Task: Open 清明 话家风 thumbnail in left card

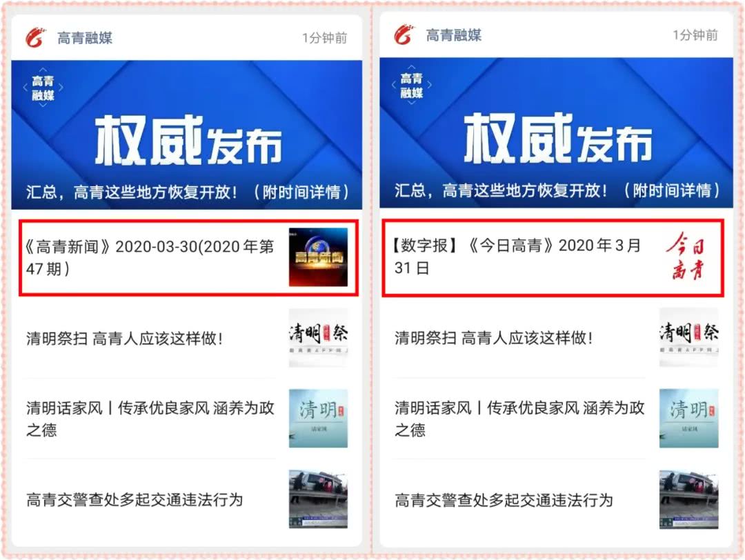Action: coord(318,419)
